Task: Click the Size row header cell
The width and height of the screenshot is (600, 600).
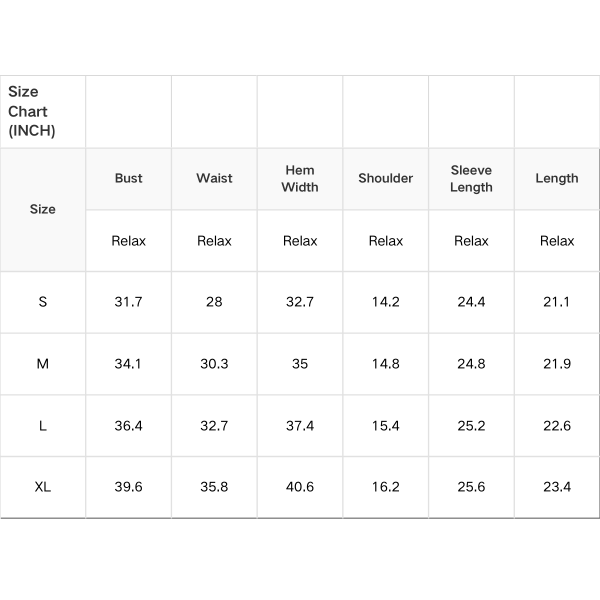Action: click(x=42, y=209)
